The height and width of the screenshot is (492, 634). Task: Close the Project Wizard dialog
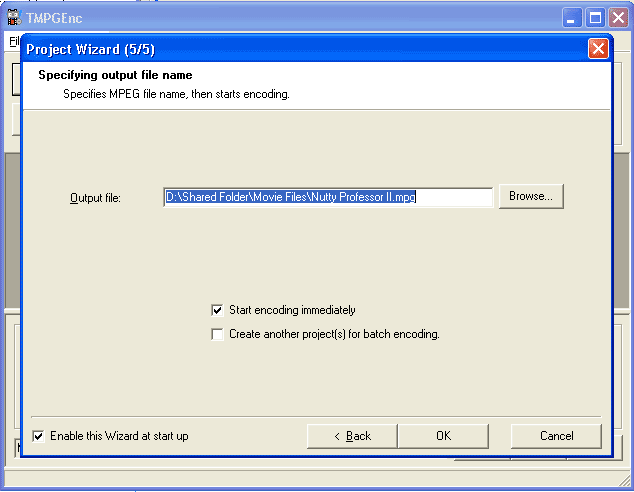tap(598, 48)
